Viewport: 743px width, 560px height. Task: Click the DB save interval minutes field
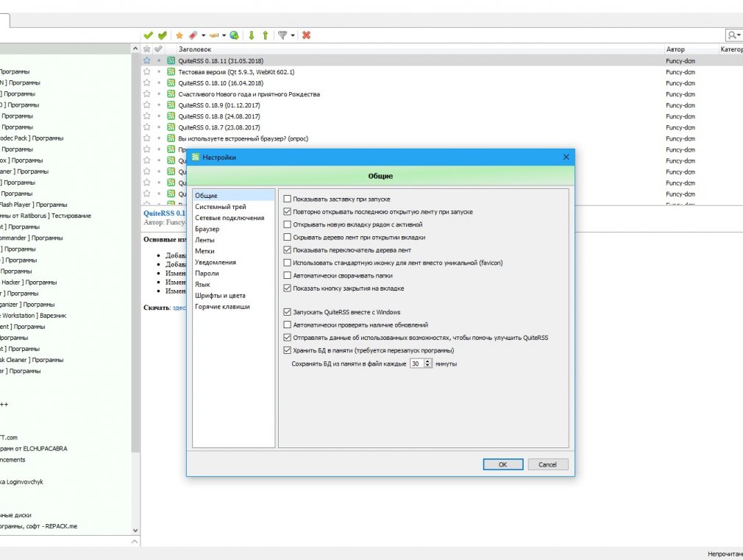pyautogui.click(x=417, y=364)
